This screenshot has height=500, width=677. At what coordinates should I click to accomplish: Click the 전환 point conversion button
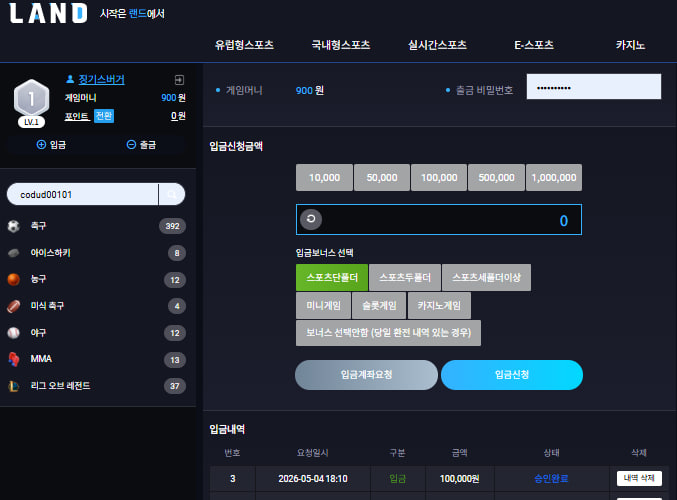coord(104,116)
